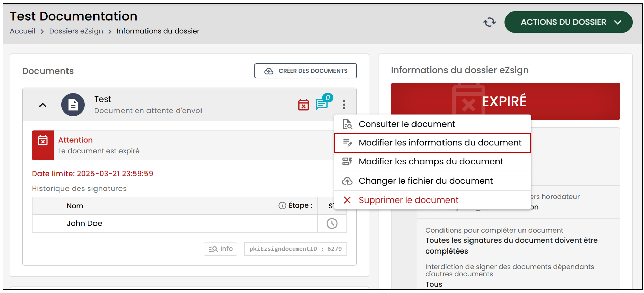Click the Créer des documents button
644x293 pixels.
click(305, 71)
